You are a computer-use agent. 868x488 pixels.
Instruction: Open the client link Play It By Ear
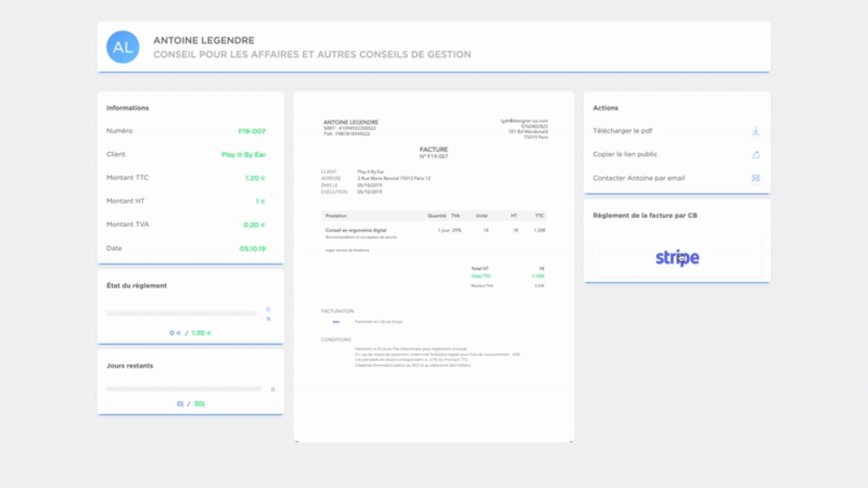(x=243, y=155)
